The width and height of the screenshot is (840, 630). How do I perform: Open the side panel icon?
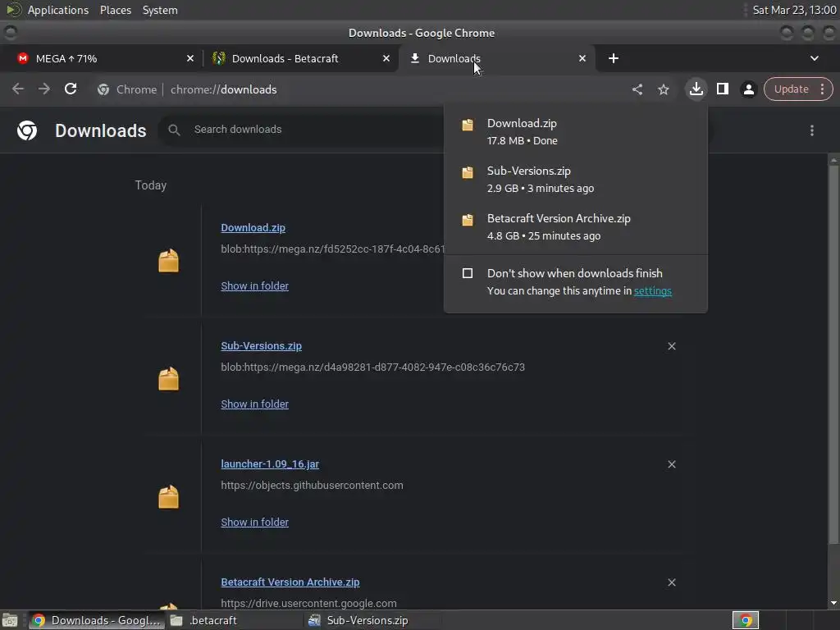point(722,89)
